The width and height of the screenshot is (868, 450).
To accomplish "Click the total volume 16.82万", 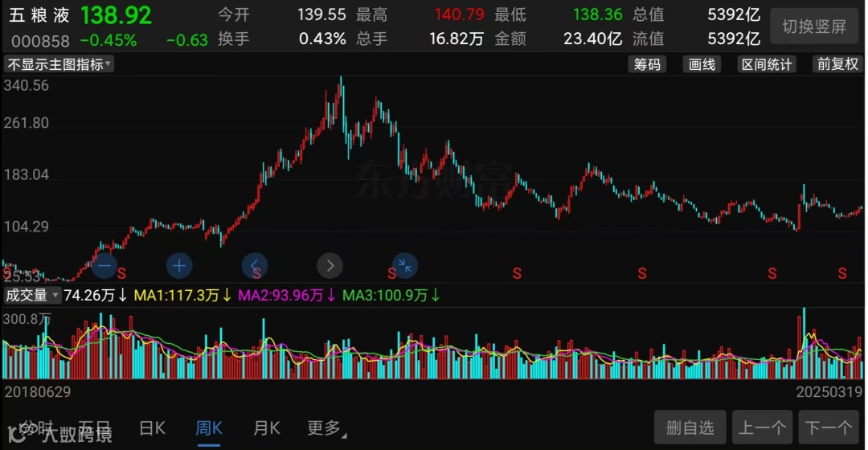I will pyautogui.click(x=457, y=39).
